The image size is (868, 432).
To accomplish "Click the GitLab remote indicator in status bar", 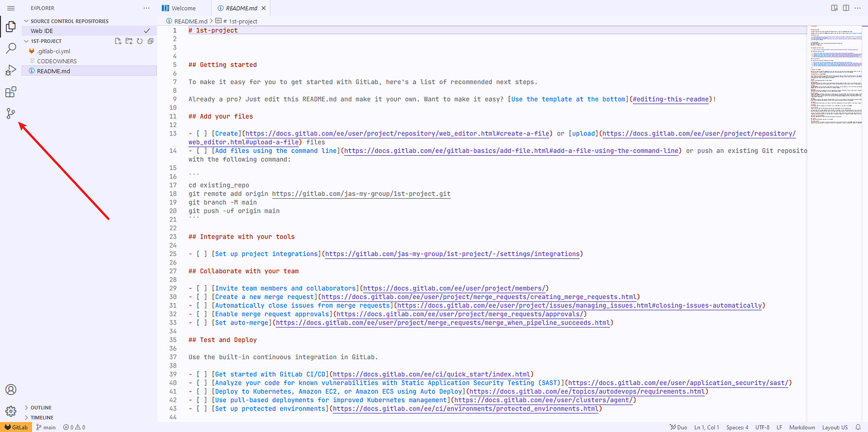I will click(x=16, y=427).
